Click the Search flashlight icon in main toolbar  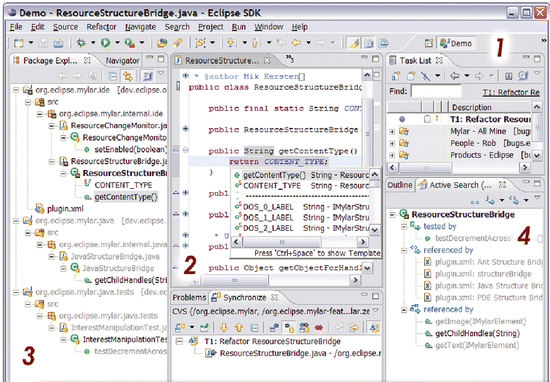pyautogui.click(x=177, y=43)
